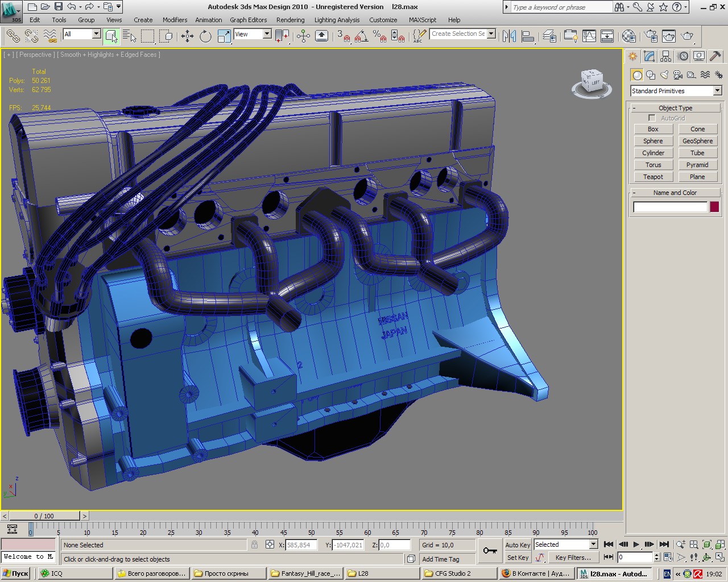The image size is (728, 582).
Task: Open the Help question mark dropdown
Action: click(x=685, y=7)
